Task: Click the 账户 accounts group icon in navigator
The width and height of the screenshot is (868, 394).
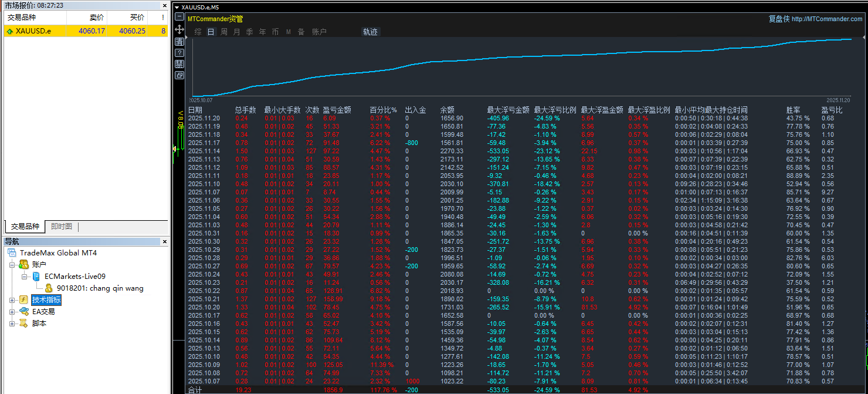Action: (24, 264)
